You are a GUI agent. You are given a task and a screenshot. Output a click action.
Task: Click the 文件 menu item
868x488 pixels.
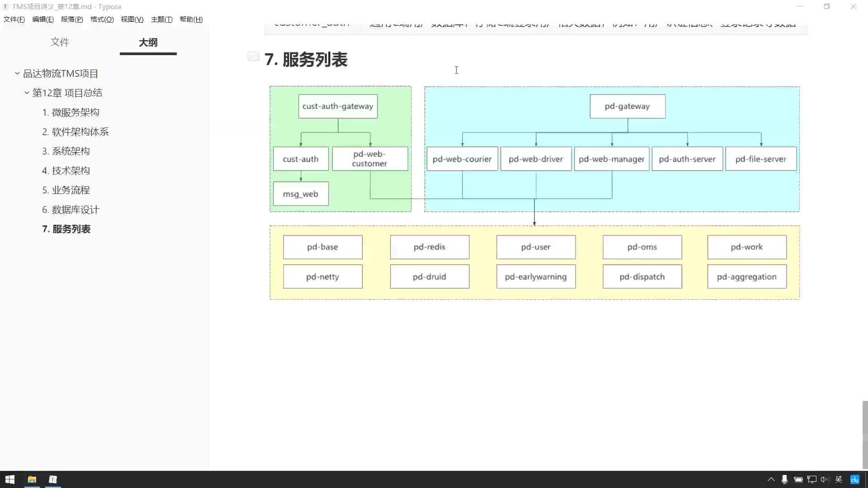point(14,19)
